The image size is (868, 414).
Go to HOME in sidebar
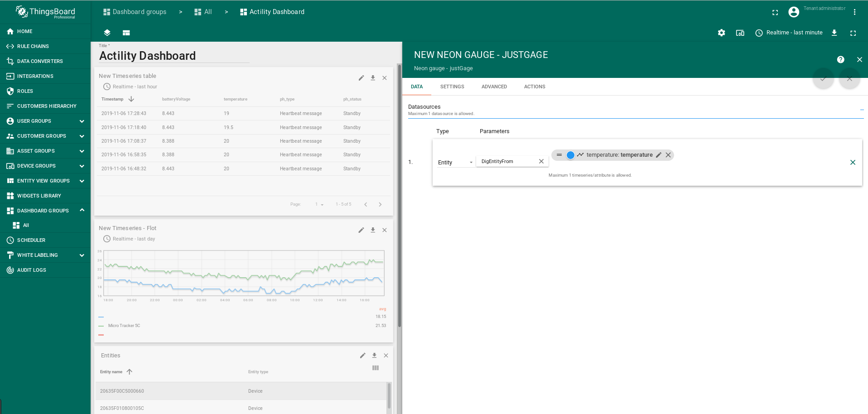tap(45, 31)
